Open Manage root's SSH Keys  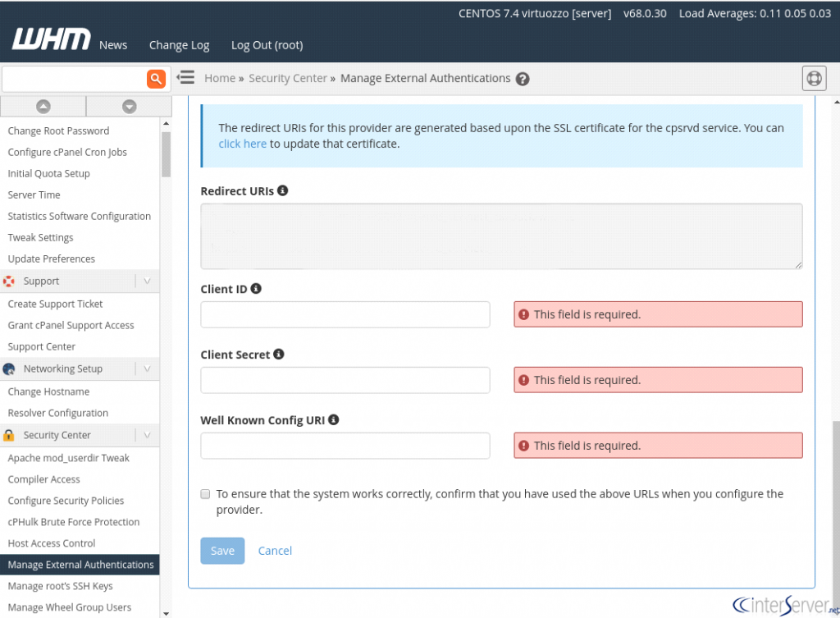(60, 586)
